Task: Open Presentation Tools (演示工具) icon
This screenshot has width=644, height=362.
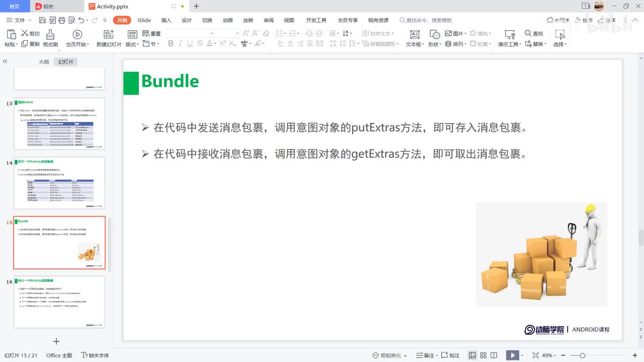Action: point(510,34)
